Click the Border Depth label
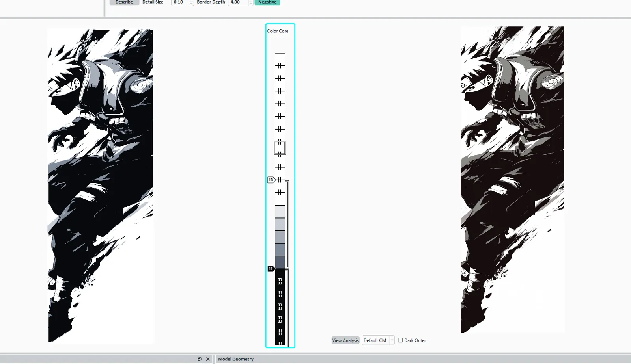Image resolution: width=631 pixels, height=364 pixels. pyautogui.click(x=211, y=2)
